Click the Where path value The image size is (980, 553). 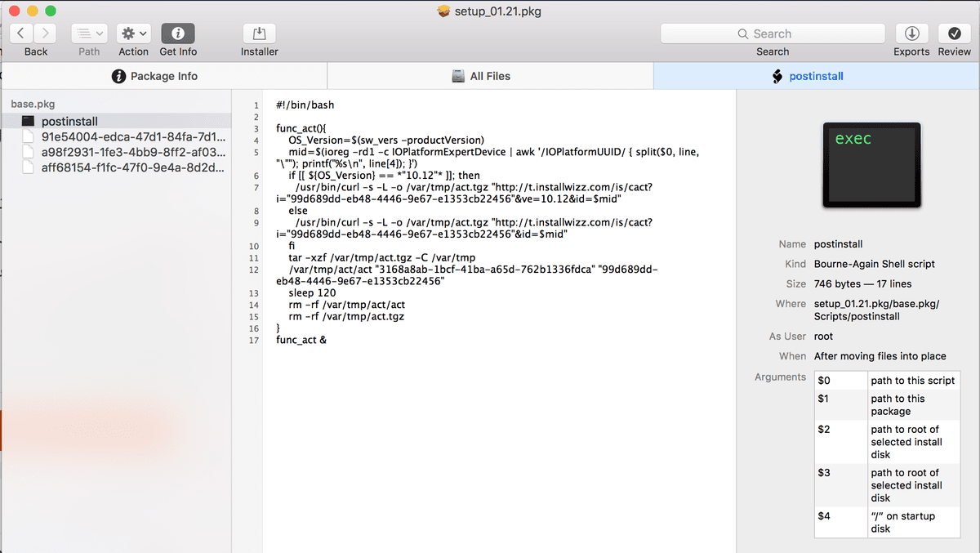[x=877, y=310]
